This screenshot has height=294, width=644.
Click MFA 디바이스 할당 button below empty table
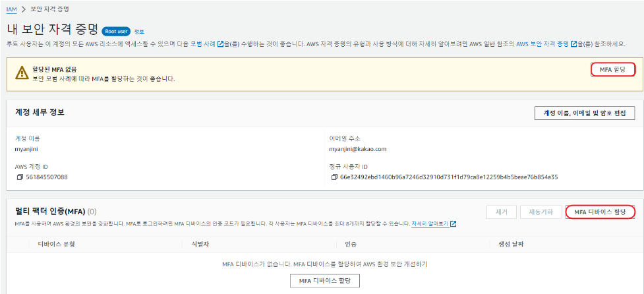[x=324, y=281]
